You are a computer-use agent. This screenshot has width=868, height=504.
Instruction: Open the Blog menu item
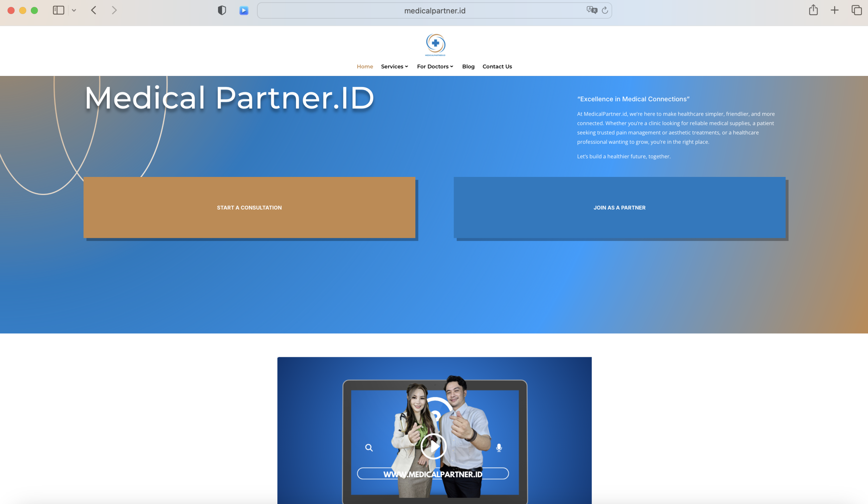468,66
